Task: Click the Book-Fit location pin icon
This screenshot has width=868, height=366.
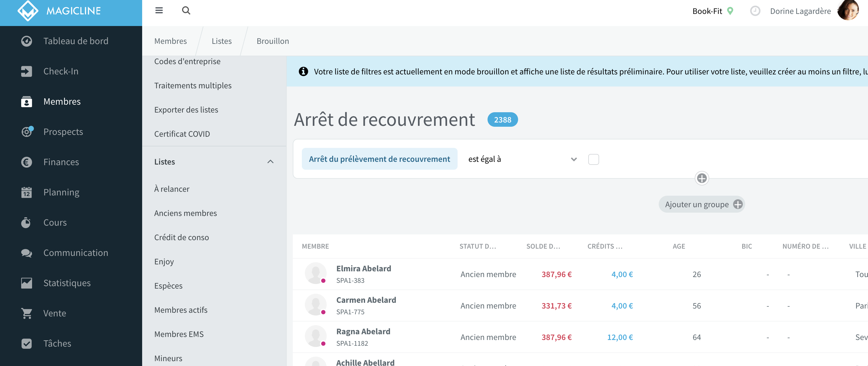Action: (730, 11)
